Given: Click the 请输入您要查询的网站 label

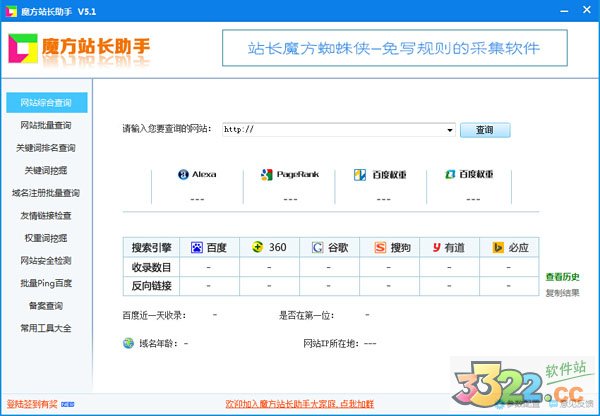Looking at the screenshot, I should 167,129.
